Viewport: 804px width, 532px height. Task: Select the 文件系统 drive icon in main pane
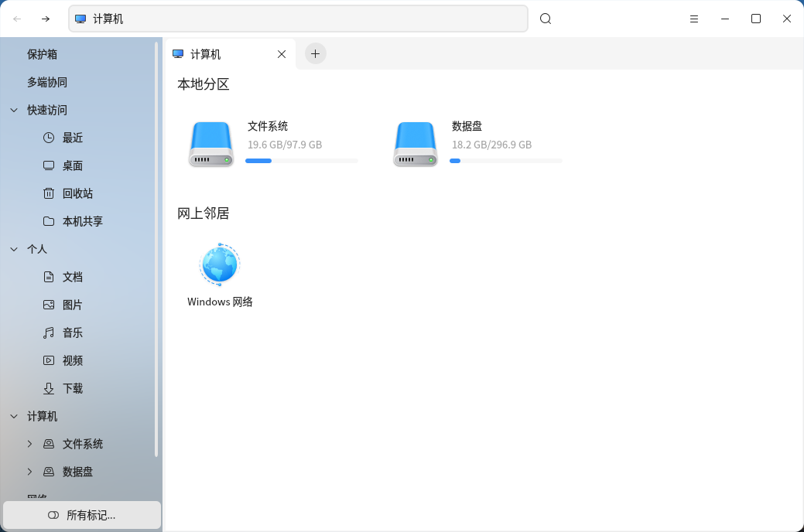coord(211,144)
